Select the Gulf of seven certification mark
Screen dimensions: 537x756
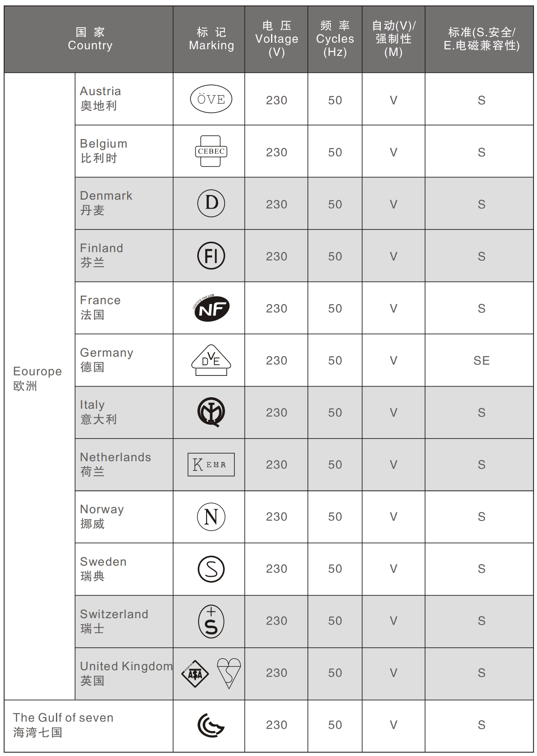[211, 725]
